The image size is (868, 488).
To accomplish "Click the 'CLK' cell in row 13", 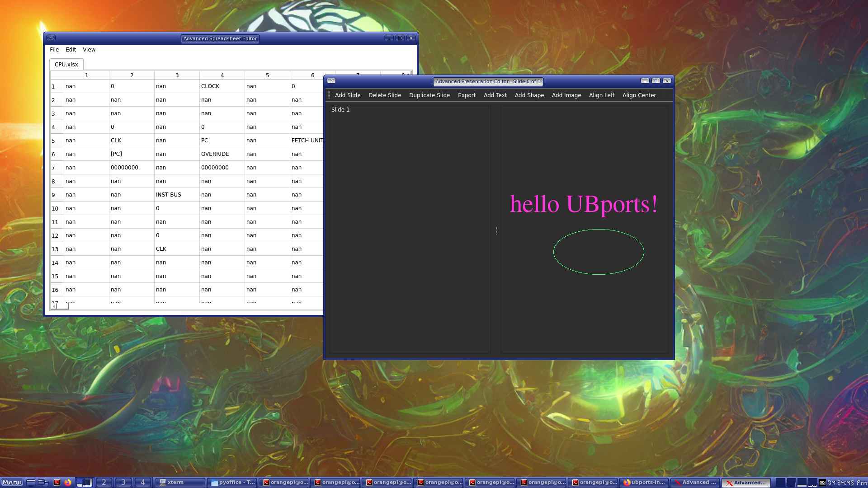I will pyautogui.click(x=177, y=249).
